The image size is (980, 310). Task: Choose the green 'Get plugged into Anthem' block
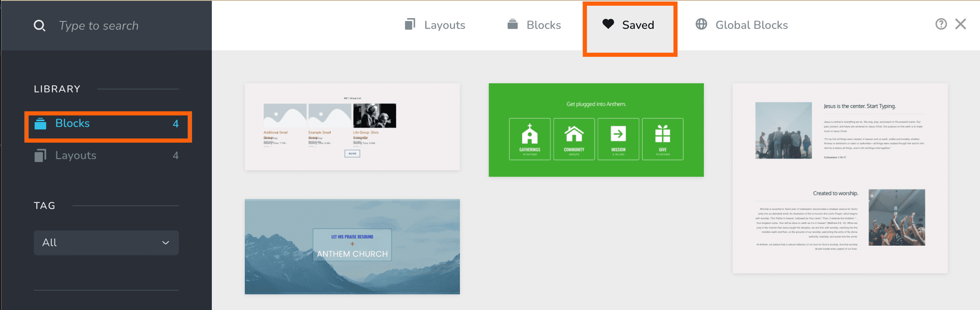596,130
